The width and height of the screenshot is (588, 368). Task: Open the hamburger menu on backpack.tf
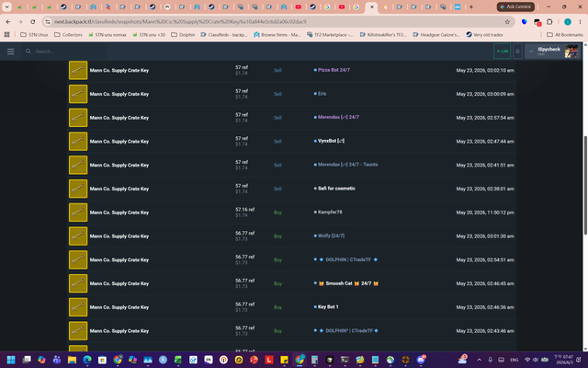[10, 52]
